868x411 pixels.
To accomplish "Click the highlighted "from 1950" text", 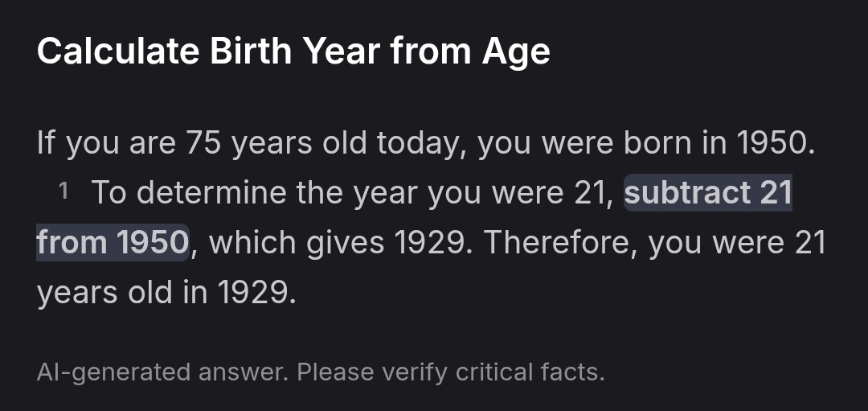I will coord(113,242).
